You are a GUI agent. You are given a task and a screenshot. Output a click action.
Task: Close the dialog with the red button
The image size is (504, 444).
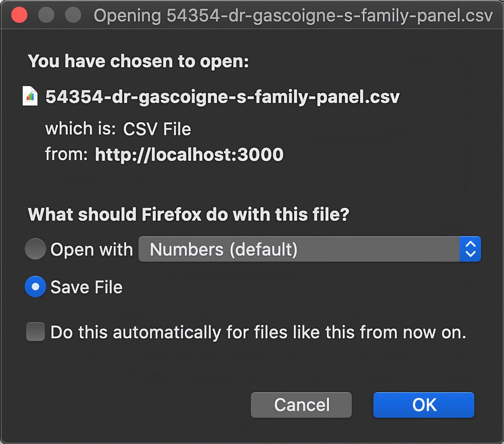click(19, 15)
